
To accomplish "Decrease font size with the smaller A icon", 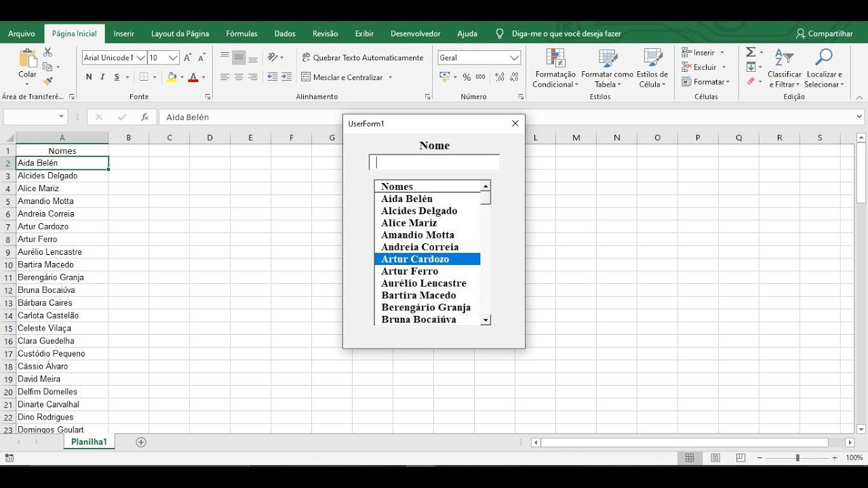I will click(x=201, y=58).
